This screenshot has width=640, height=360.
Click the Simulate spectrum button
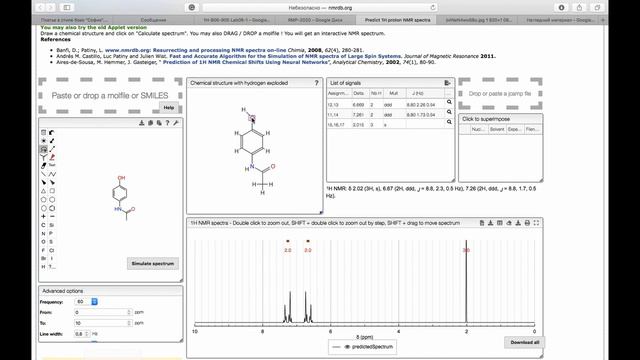[x=153, y=264]
